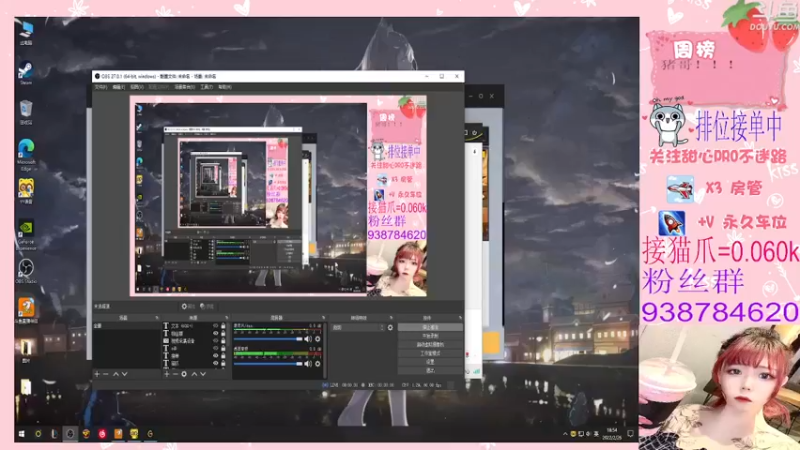The image size is (800, 450).
Task: Adjust 桌面音频 volume slider
Action: (x=268, y=363)
